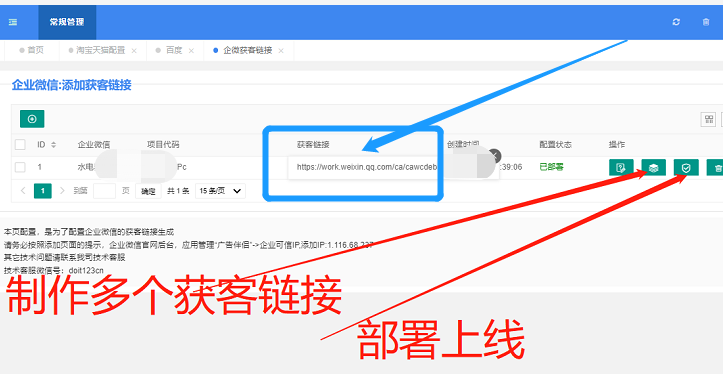Click the 配置状态 column header
This screenshot has width=723, height=374.
pos(556,145)
